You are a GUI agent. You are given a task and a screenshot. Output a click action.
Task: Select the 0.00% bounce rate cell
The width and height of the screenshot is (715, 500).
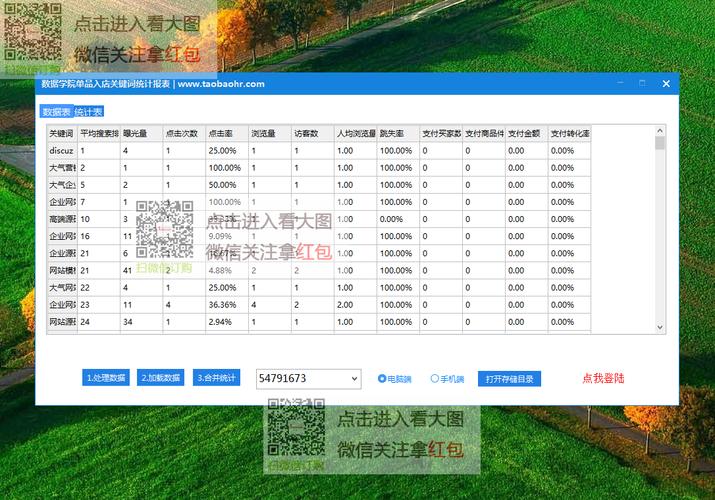(399, 219)
